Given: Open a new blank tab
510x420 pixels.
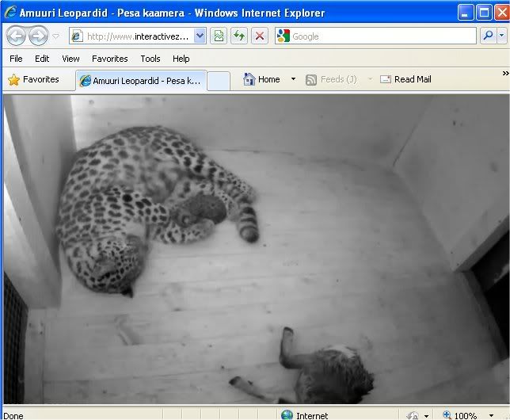Looking at the screenshot, I should 219,81.
